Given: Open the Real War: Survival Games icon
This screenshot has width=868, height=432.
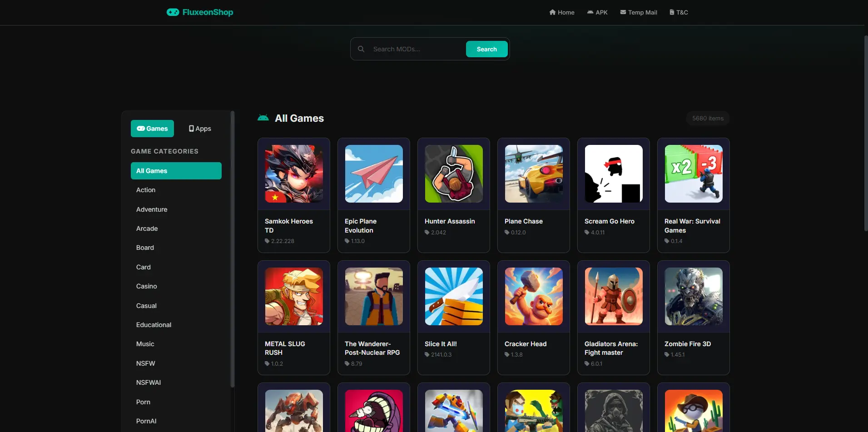Looking at the screenshot, I should coord(694,174).
